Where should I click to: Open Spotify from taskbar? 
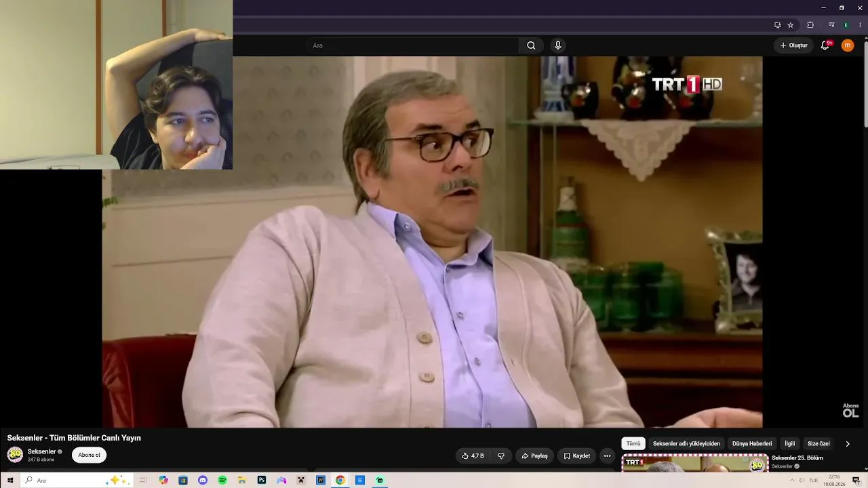[x=222, y=481]
